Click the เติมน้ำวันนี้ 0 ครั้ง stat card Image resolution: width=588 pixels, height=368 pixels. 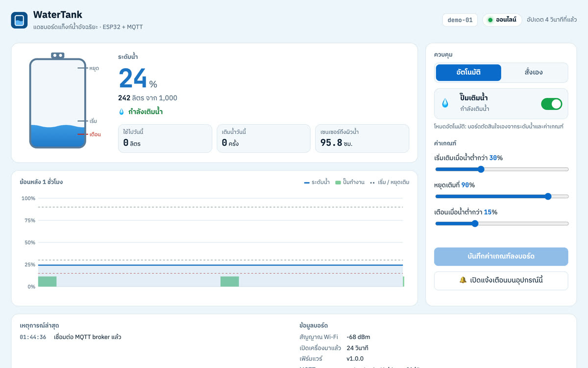263,138
